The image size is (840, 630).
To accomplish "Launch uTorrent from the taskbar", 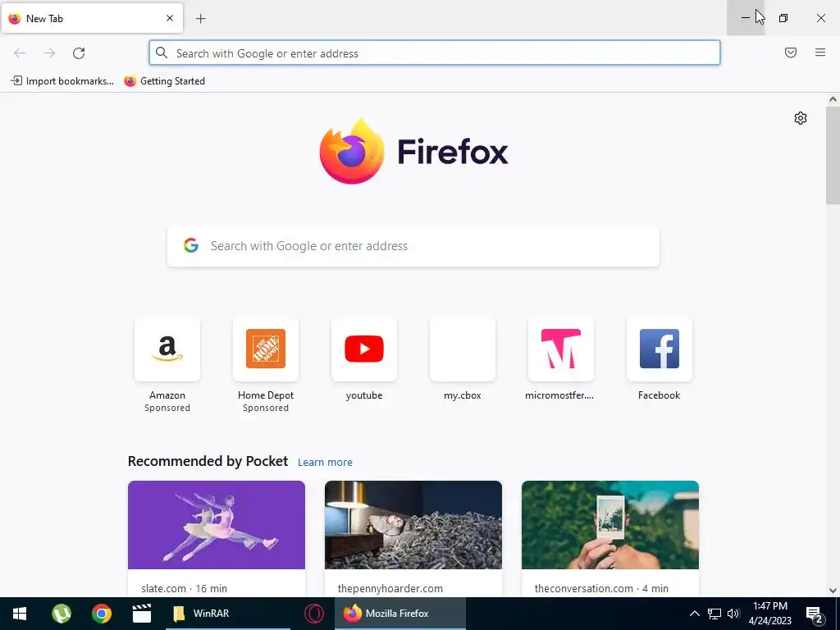I will point(62,614).
